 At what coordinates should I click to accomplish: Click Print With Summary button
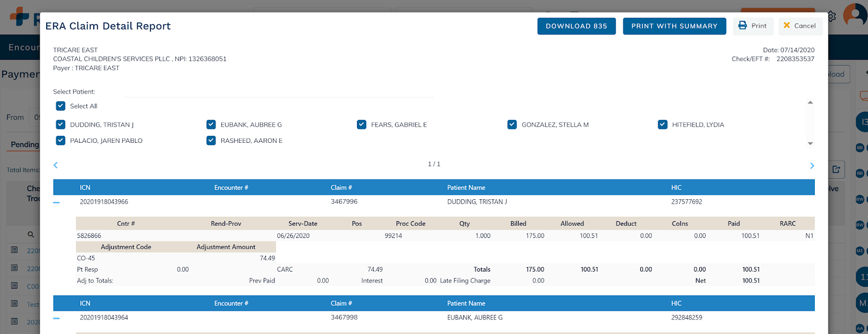pos(674,26)
